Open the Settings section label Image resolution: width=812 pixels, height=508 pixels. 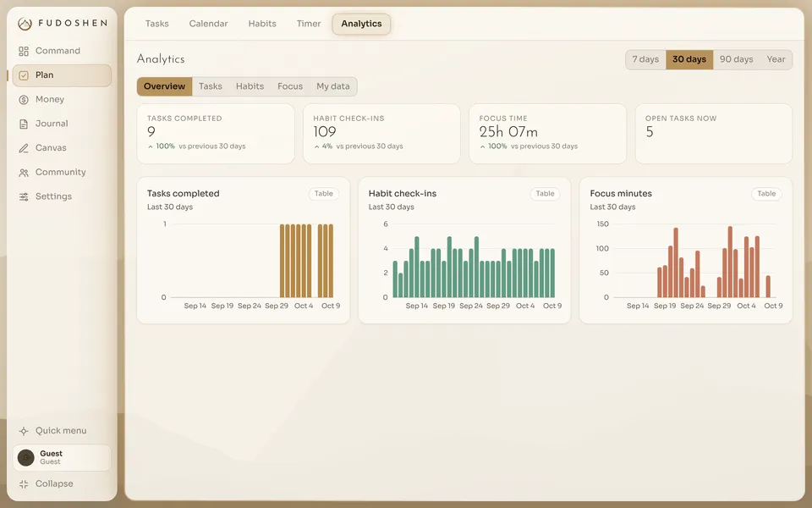pyautogui.click(x=53, y=197)
